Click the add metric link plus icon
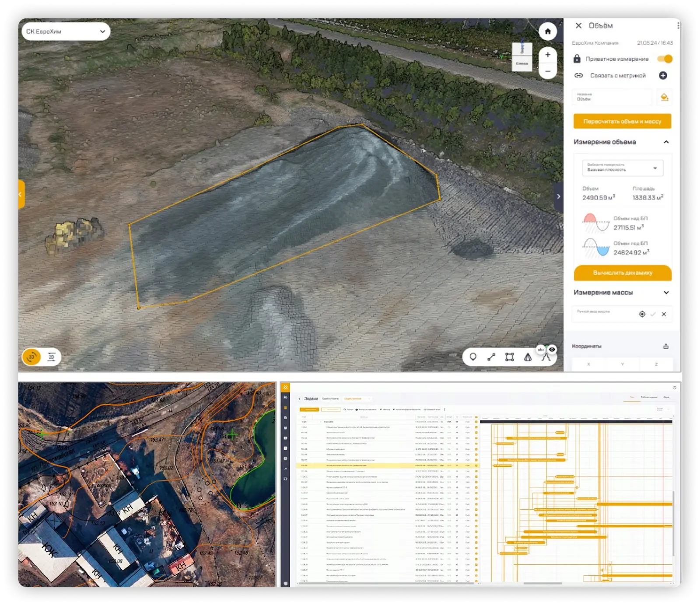 [663, 76]
